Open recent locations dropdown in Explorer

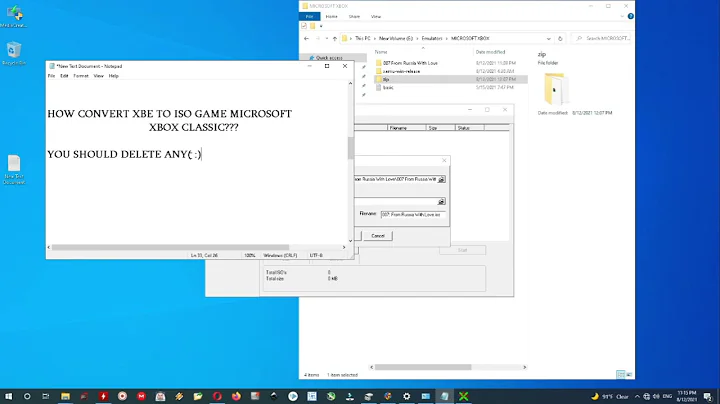326,39
